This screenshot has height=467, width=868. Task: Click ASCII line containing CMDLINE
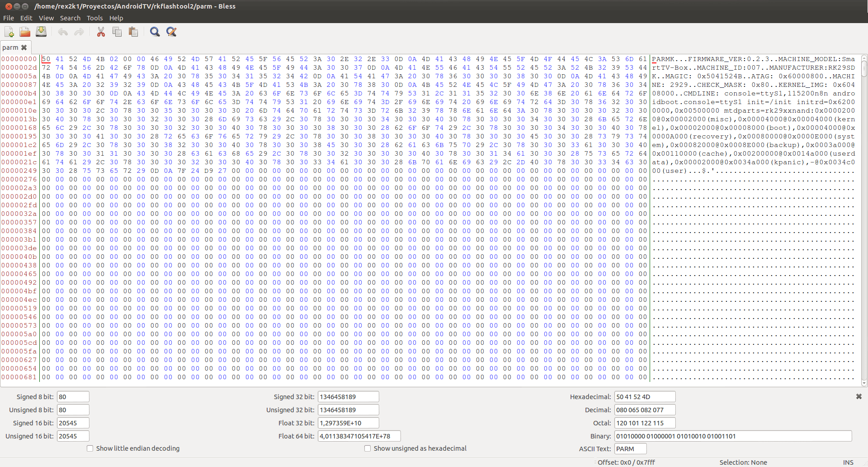pos(753,93)
